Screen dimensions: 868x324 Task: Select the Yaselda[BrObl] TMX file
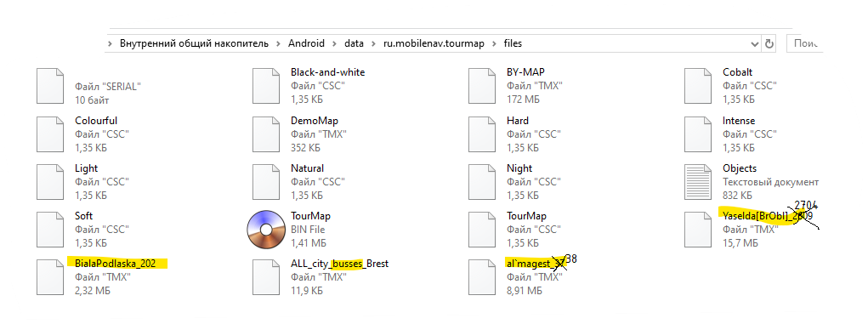(767, 215)
